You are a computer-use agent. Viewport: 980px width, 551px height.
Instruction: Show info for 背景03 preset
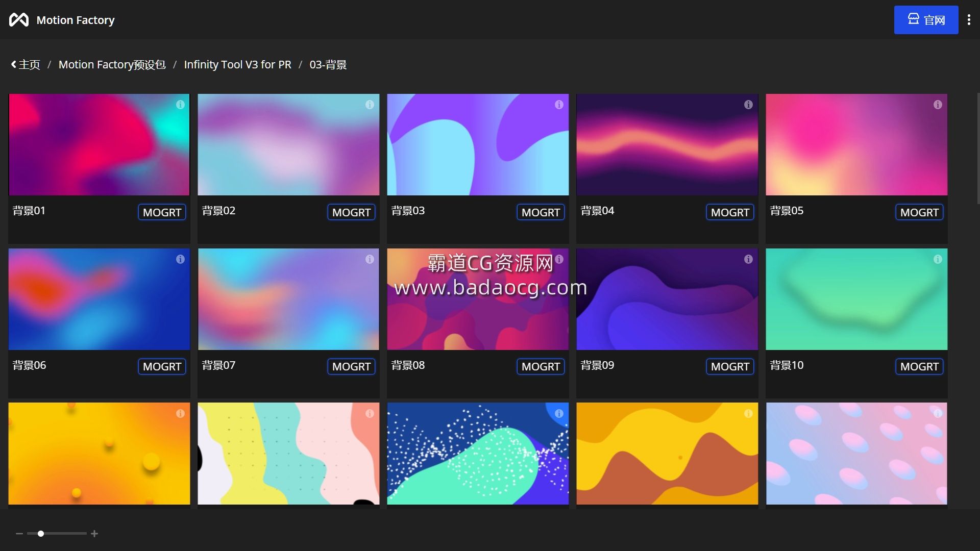559,105
